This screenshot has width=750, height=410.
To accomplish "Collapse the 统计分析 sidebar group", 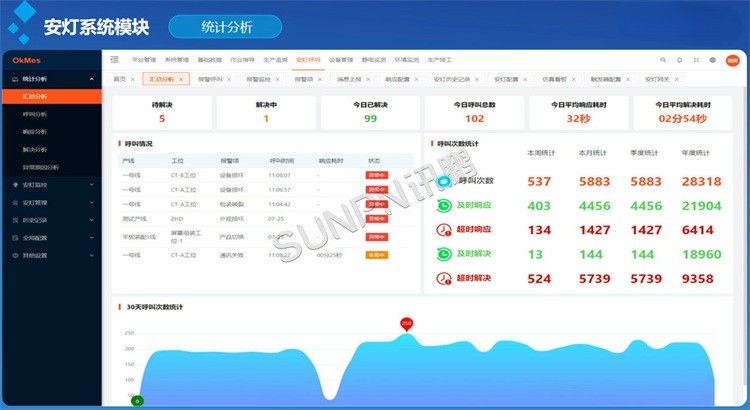I will (x=91, y=79).
